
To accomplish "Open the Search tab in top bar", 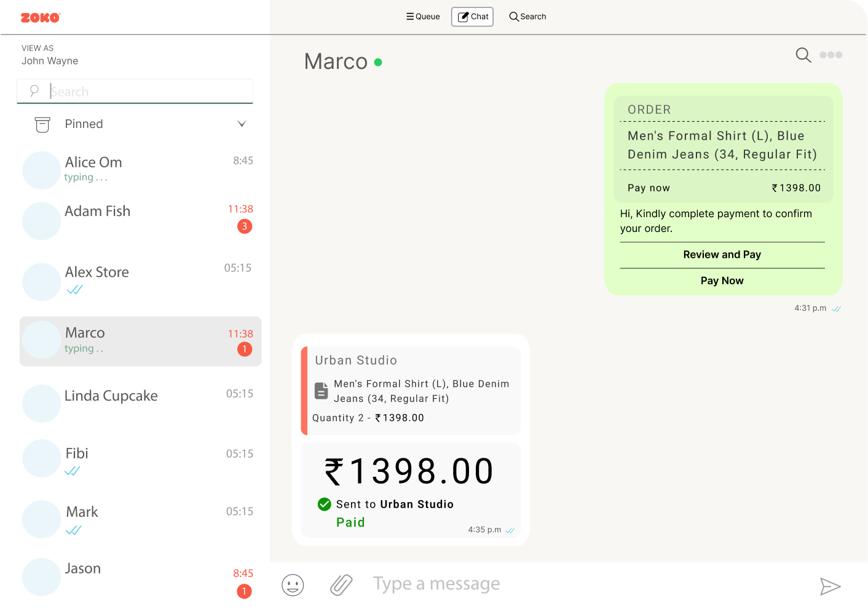I will point(527,17).
